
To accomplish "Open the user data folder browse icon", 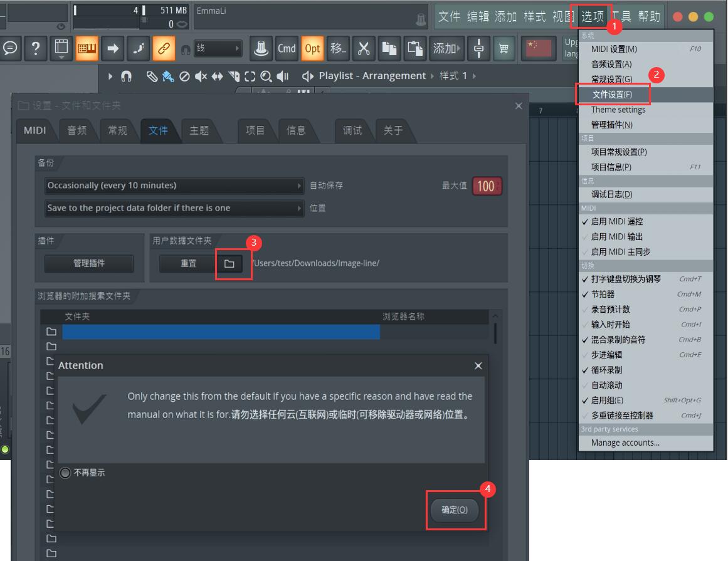I will coord(229,264).
